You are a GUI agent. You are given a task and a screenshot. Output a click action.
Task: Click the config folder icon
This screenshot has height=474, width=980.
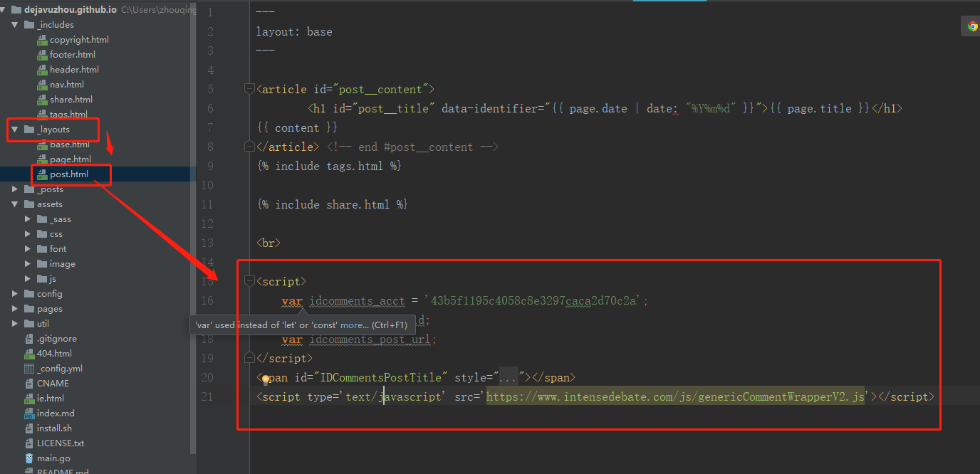(x=29, y=294)
